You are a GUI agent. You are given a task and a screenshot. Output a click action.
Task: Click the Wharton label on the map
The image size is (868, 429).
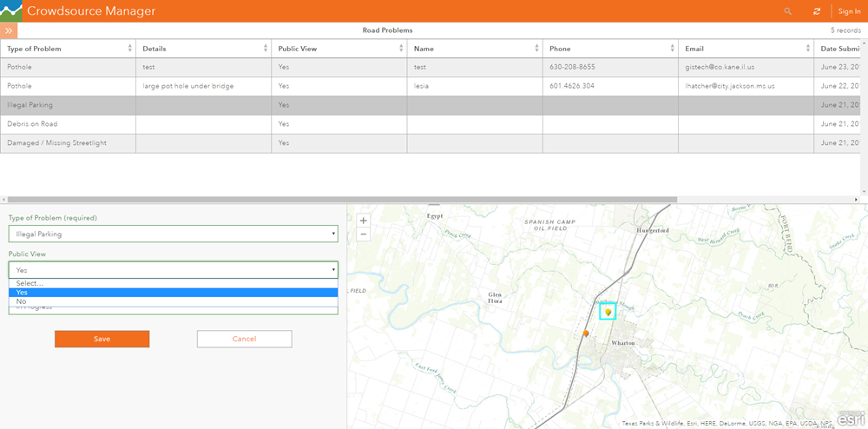tap(622, 343)
